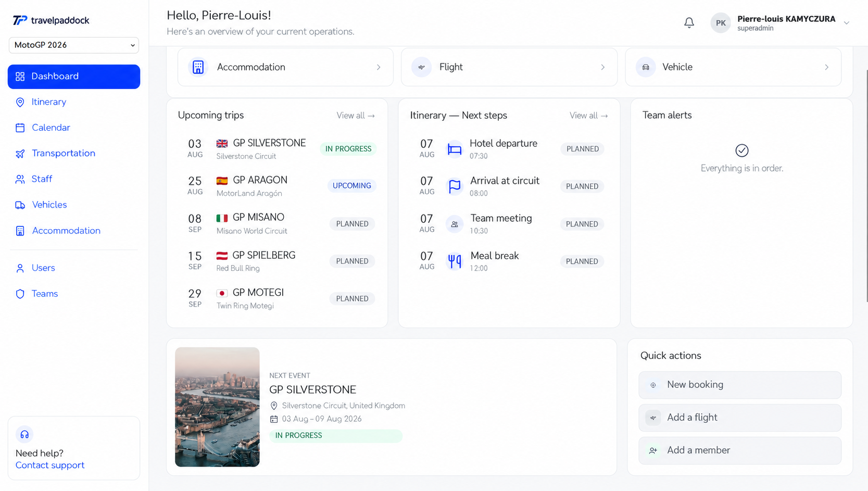868x491 pixels.
Task: Expand the user account menu chevron
Action: click(847, 23)
